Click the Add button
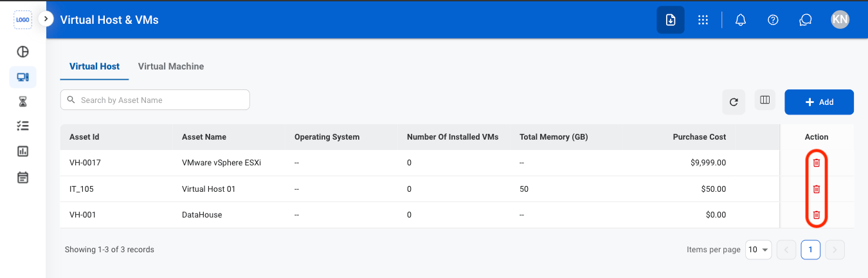Screen dimensions: 868x278 click(x=819, y=102)
